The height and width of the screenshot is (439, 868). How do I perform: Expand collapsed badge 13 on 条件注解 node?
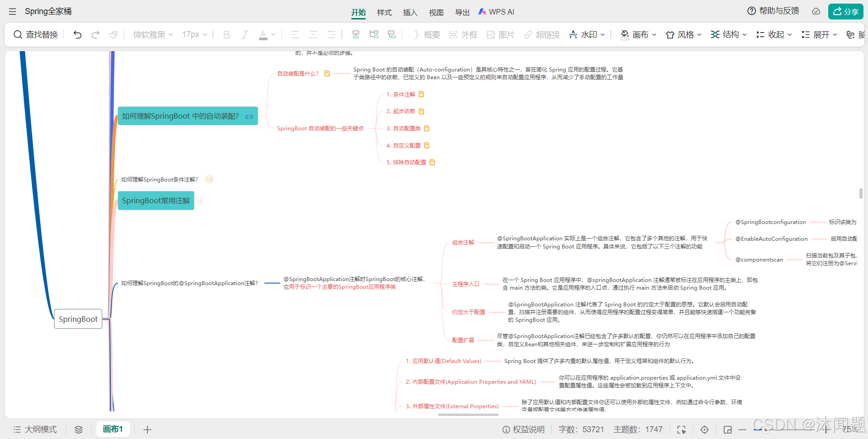pos(209,179)
